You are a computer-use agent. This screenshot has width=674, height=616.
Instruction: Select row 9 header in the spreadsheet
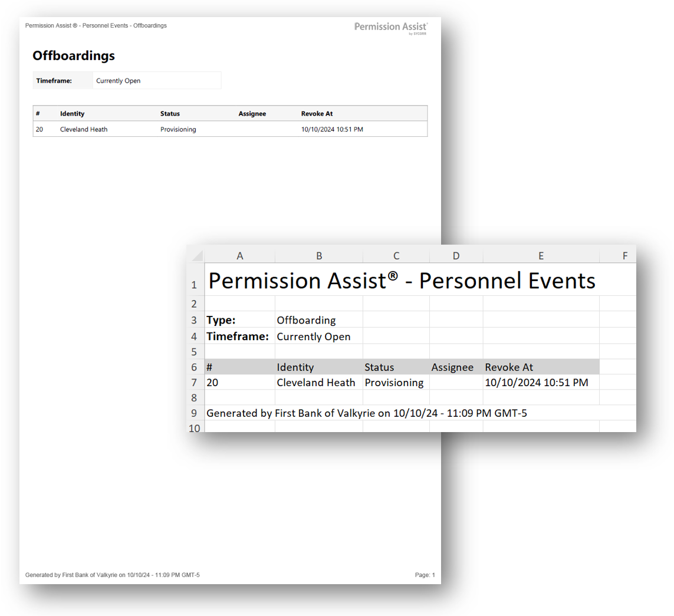coord(195,413)
